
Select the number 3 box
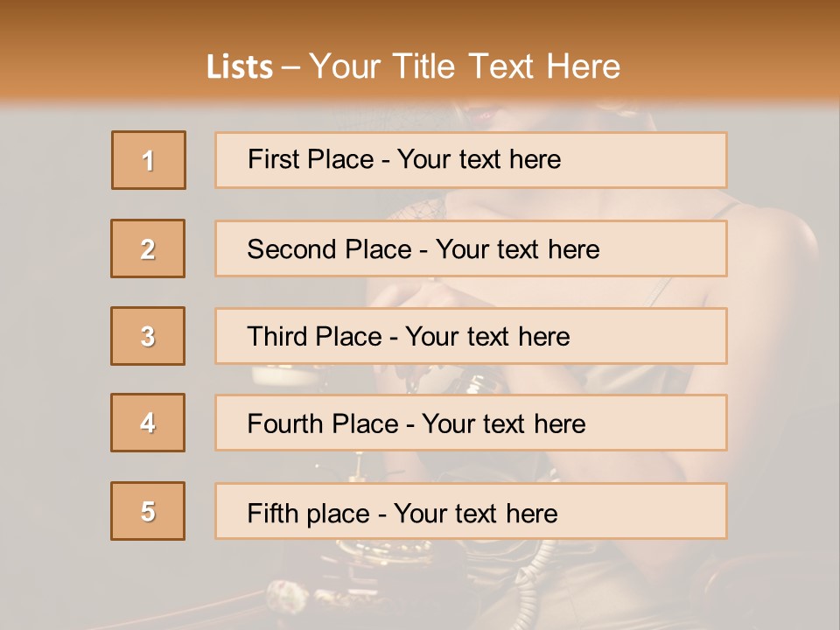148,336
